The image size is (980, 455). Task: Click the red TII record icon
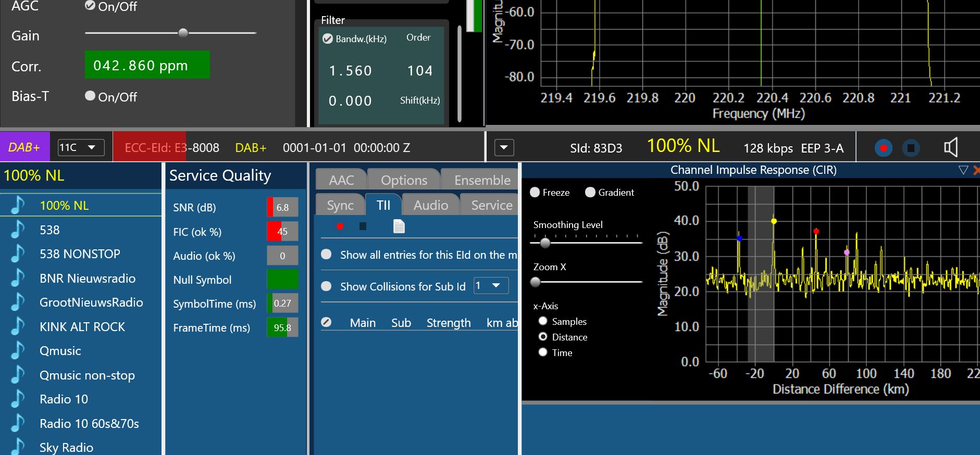(x=340, y=226)
